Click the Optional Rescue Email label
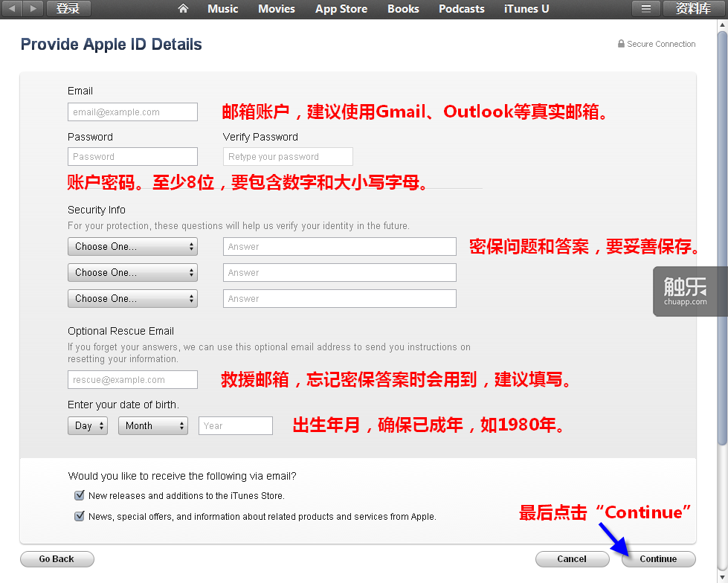Screen dimensions: 728x583 [x=120, y=331]
